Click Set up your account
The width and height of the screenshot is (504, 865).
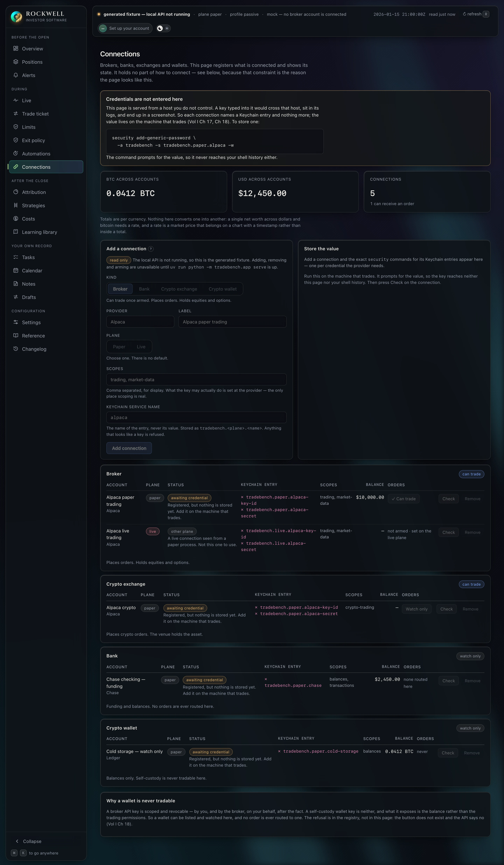[x=125, y=29]
